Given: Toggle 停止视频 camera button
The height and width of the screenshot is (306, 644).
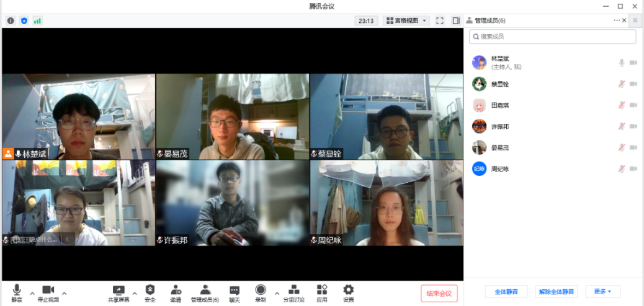Looking at the screenshot, I should click(48, 293).
